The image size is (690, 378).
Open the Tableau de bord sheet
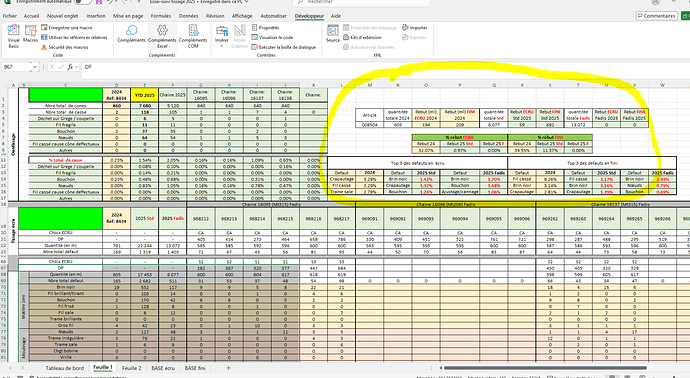[65, 368]
